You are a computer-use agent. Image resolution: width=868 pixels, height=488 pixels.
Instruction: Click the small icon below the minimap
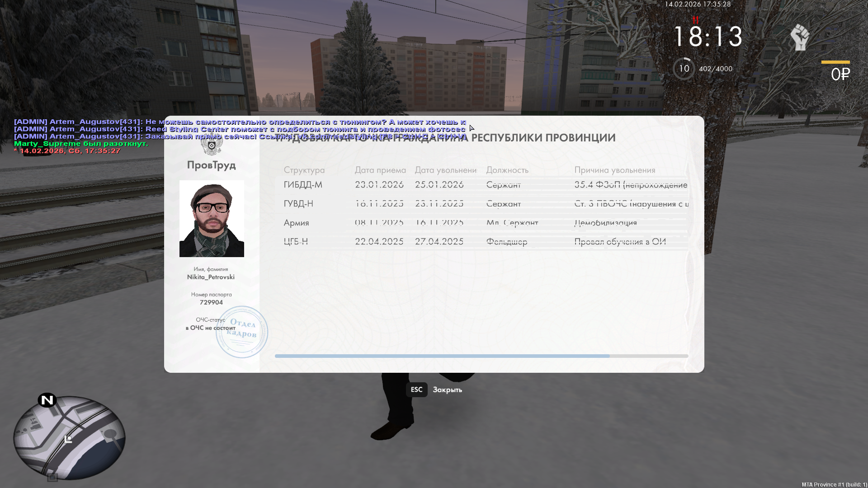click(x=52, y=477)
